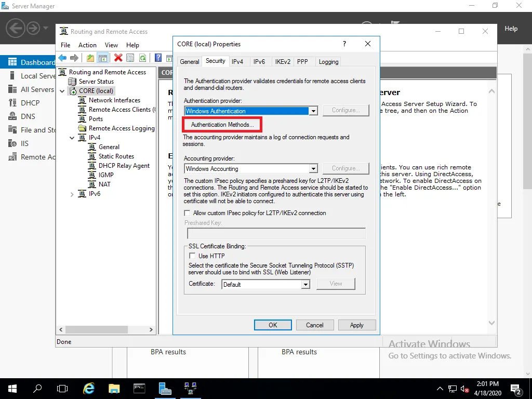Open the notification center icon
Screen dimensions: 532x399
pos(516,389)
